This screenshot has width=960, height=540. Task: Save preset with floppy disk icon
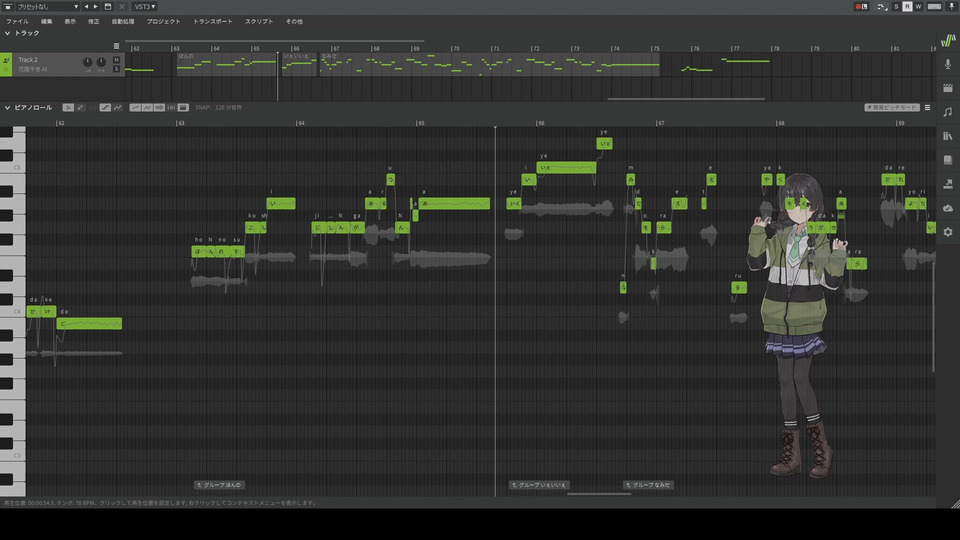(x=108, y=7)
